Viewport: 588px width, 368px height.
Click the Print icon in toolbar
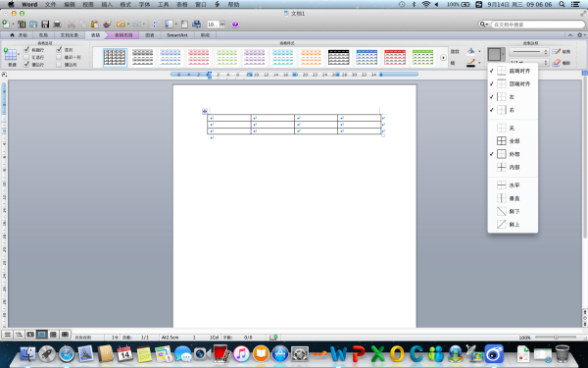57,25
